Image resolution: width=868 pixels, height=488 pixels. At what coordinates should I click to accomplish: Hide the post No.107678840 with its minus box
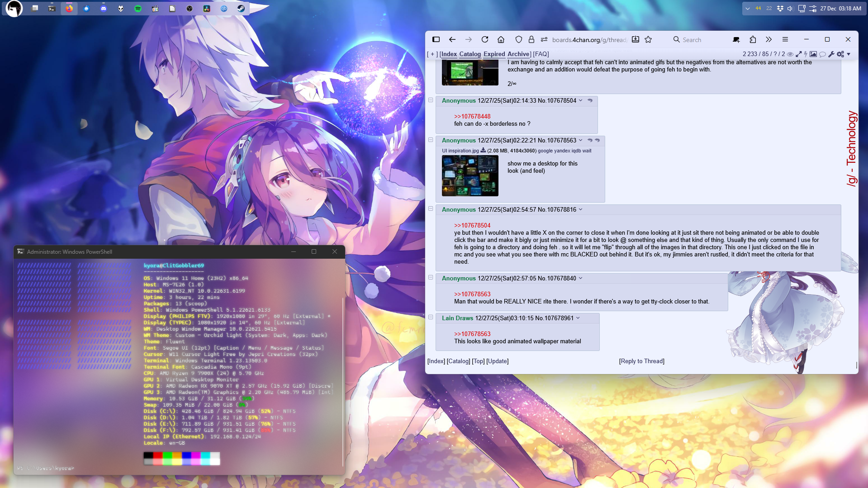coord(431,277)
